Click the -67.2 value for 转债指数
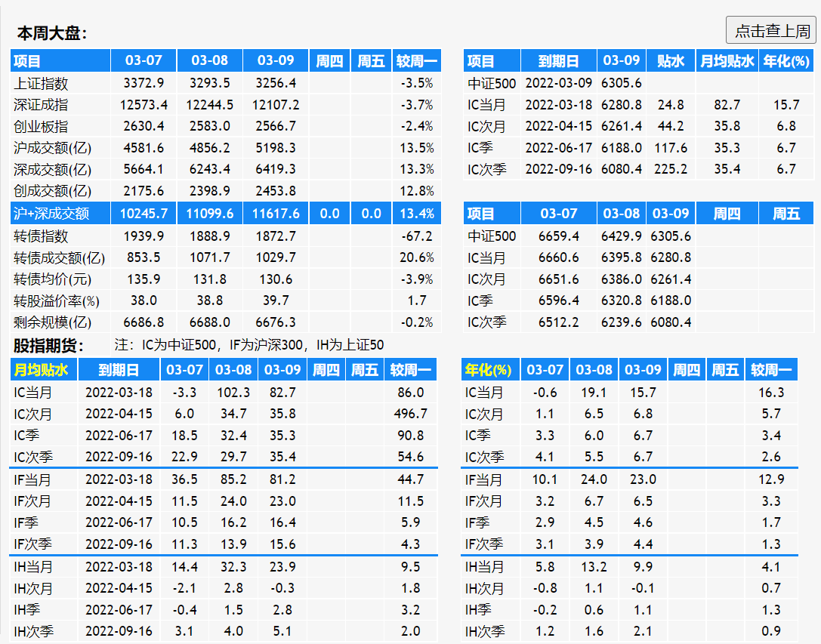This screenshot has width=821, height=644. click(x=417, y=236)
